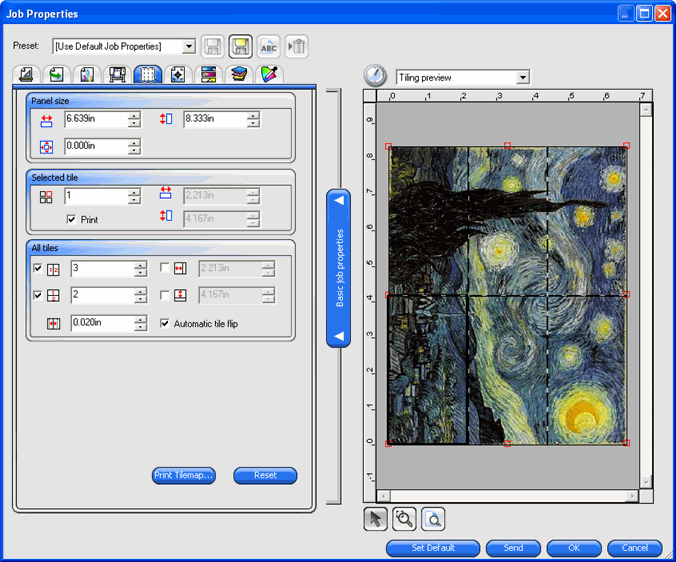Click the selected tile height icon
Viewport: 676px width, 562px height.
[x=166, y=215]
